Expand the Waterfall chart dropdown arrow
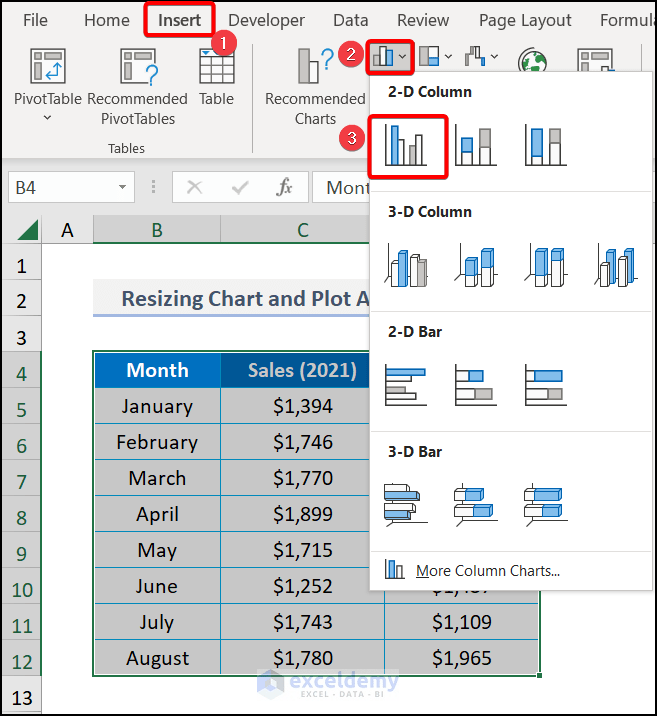Image resolution: width=657 pixels, height=716 pixels. point(494,57)
